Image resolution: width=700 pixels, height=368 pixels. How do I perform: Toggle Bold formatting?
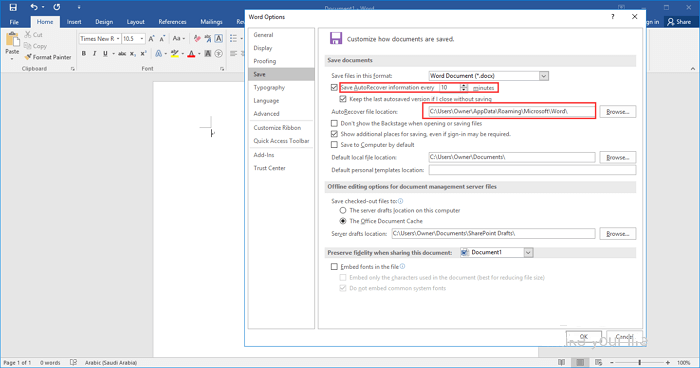click(83, 54)
